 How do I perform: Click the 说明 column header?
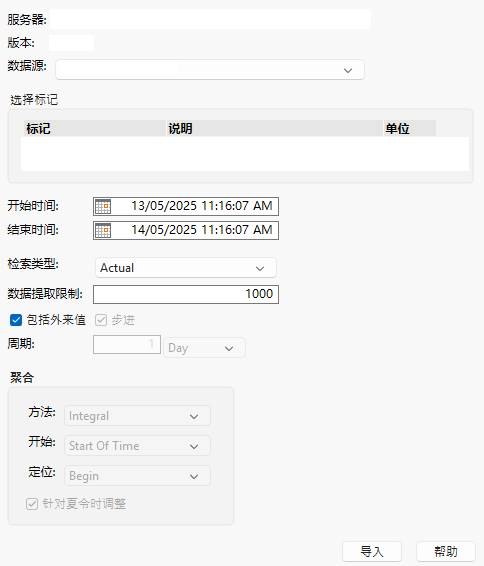pos(275,129)
